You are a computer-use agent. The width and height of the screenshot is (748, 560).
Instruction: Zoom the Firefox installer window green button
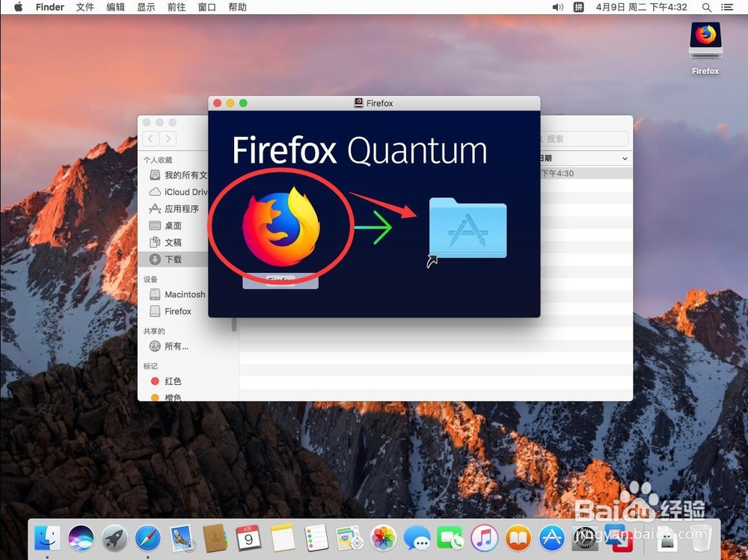tap(243, 103)
